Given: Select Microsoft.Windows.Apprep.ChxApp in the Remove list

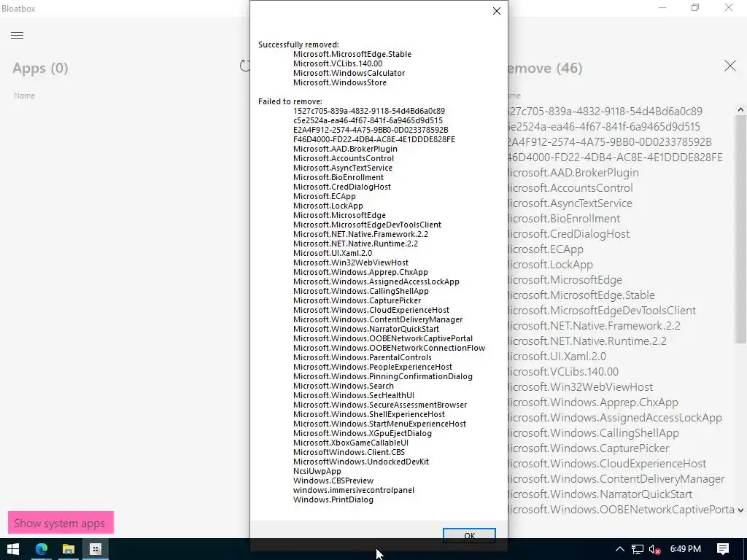Looking at the screenshot, I should (x=593, y=402).
